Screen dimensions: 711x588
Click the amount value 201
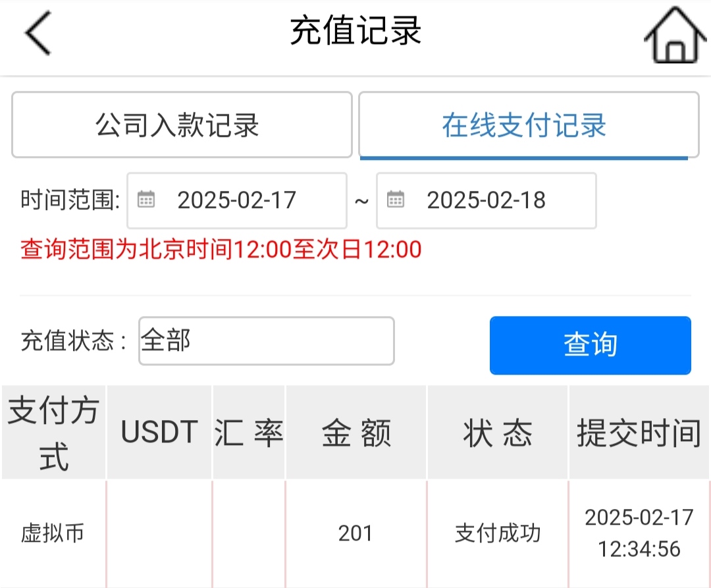coord(355,533)
